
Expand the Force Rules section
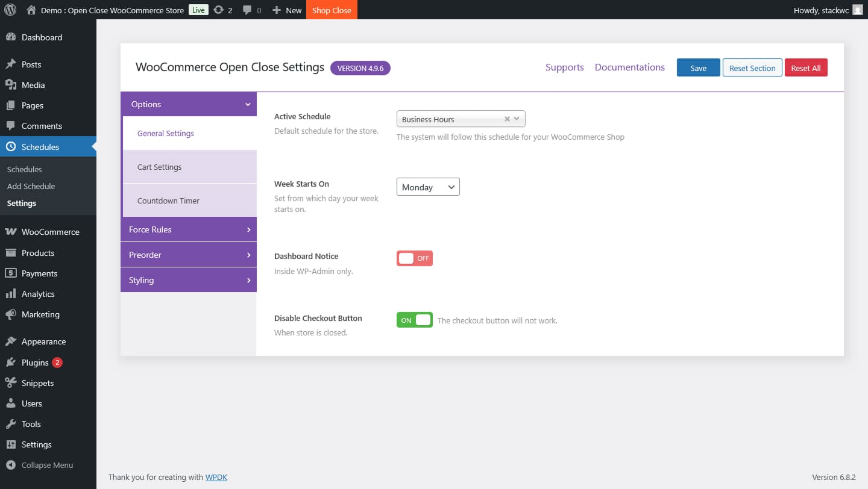[189, 229]
